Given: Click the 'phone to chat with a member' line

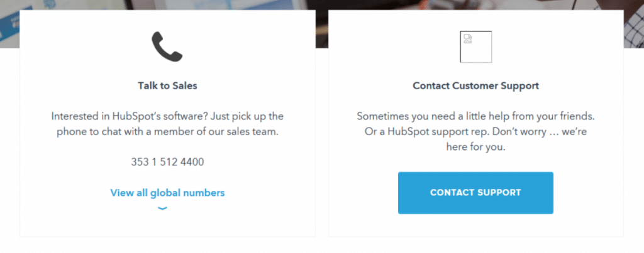Looking at the screenshot, I should (167, 132).
